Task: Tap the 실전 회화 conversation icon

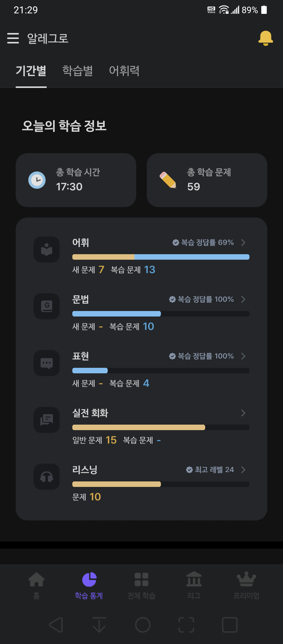Action: pos(47,420)
